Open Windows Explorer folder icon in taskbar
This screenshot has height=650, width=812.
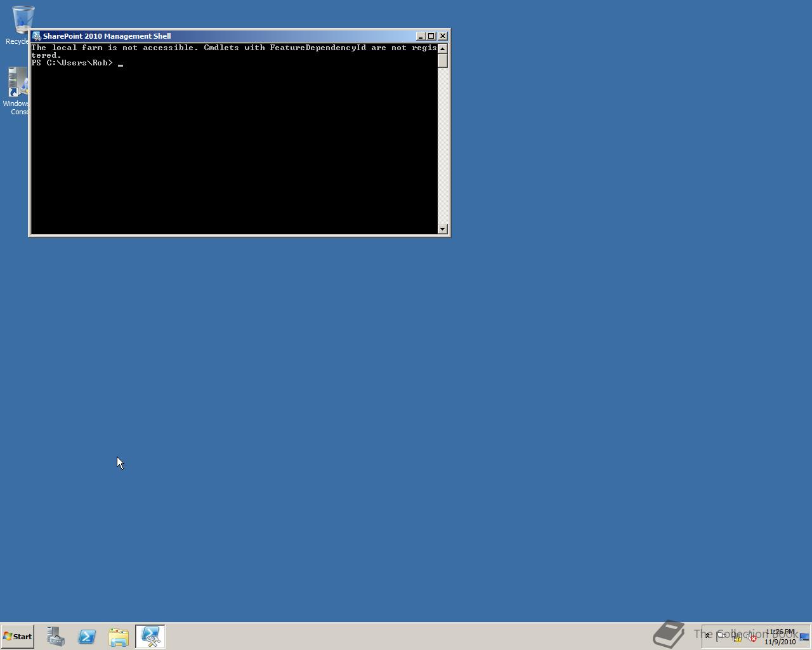click(119, 636)
